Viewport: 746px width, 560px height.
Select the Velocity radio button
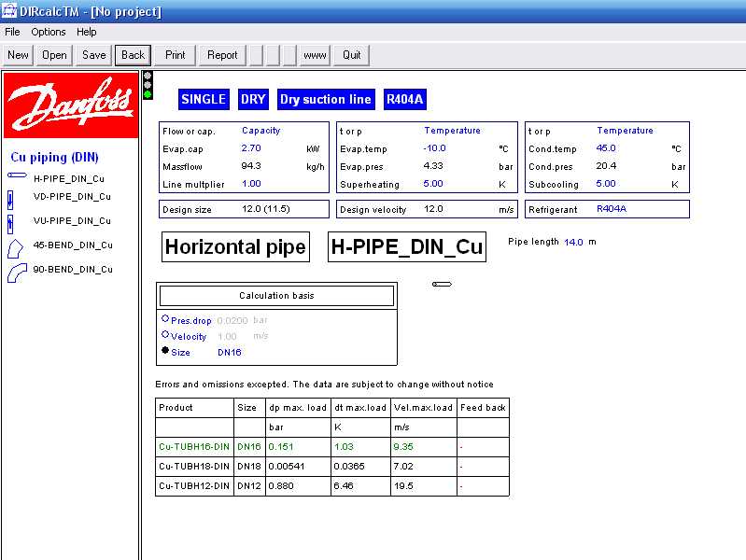tap(165, 334)
